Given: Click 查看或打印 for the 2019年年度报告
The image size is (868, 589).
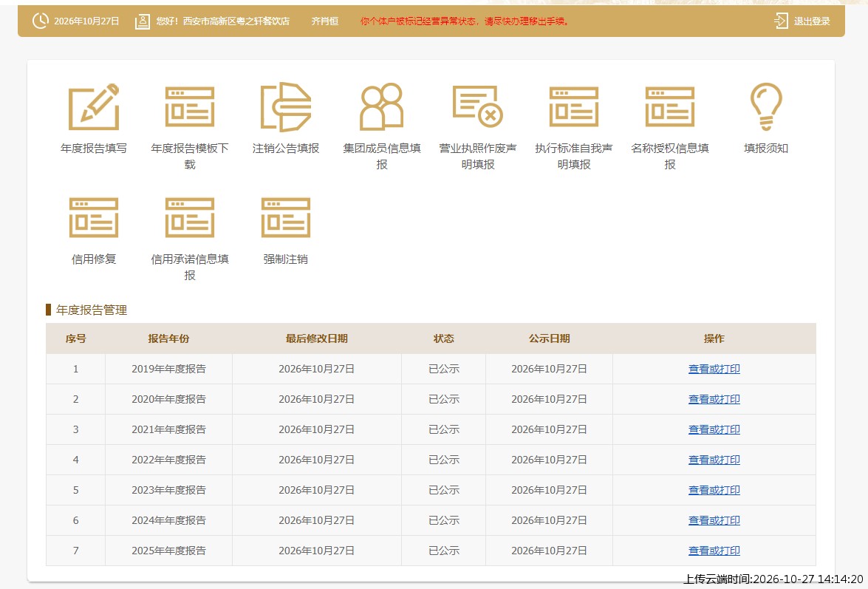Looking at the screenshot, I should click(714, 369).
